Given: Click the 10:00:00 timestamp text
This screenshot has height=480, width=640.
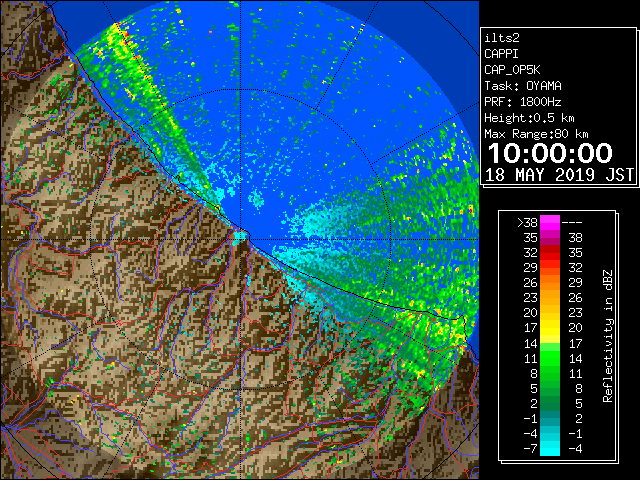Looking at the screenshot, I should pos(550,153).
